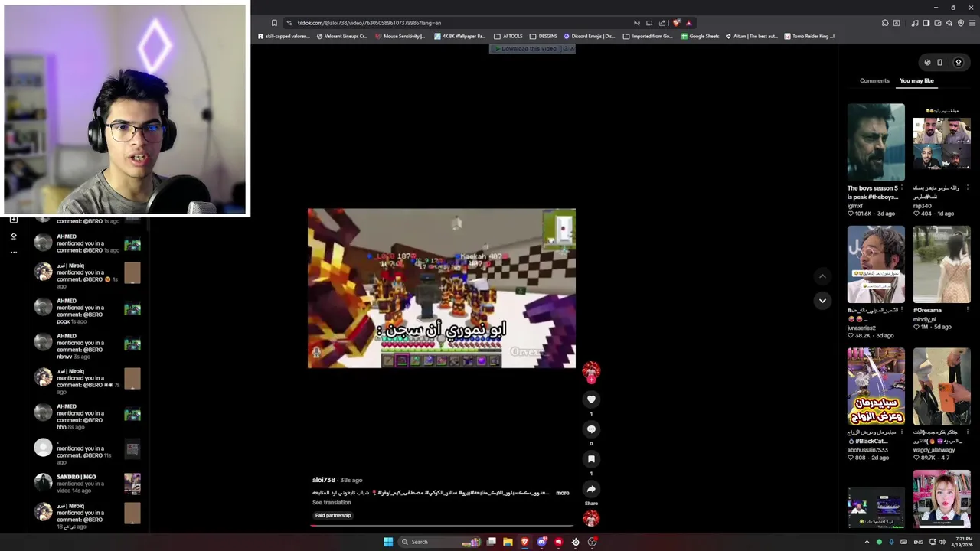The image size is (980, 551).
Task: Select the 'You may like' tab
Action: click(916, 80)
